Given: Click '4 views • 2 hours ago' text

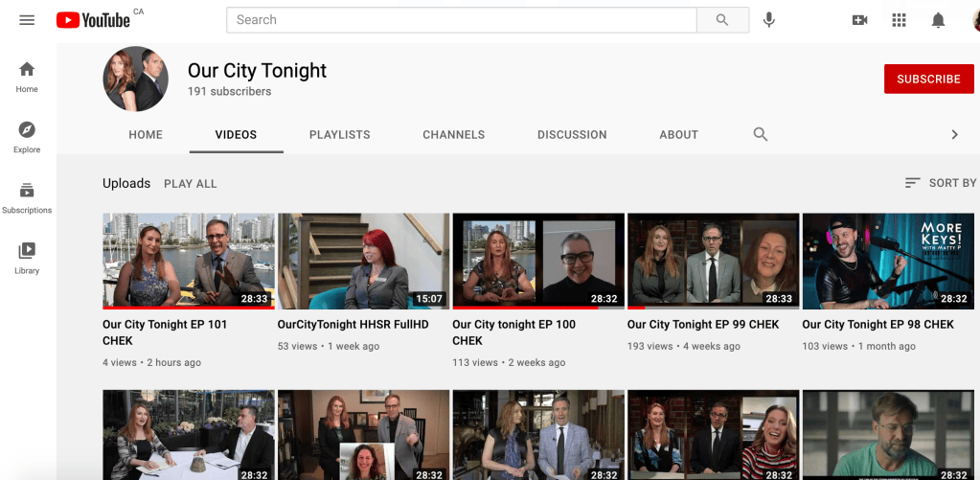Looking at the screenshot, I should (152, 362).
